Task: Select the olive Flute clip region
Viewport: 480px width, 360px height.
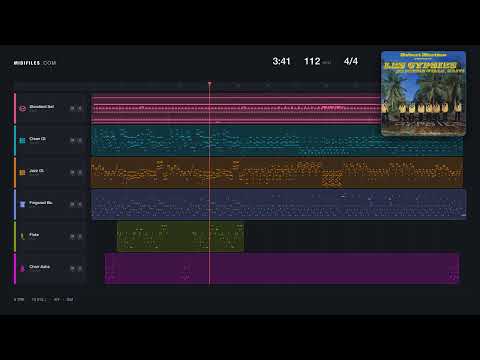Action: pyautogui.click(x=180, y=236)
